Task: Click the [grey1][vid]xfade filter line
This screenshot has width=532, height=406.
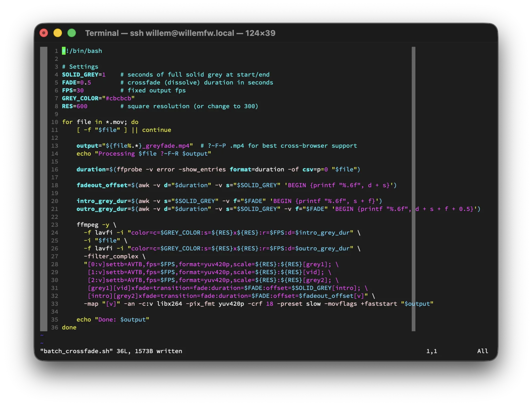Action: 228,288
